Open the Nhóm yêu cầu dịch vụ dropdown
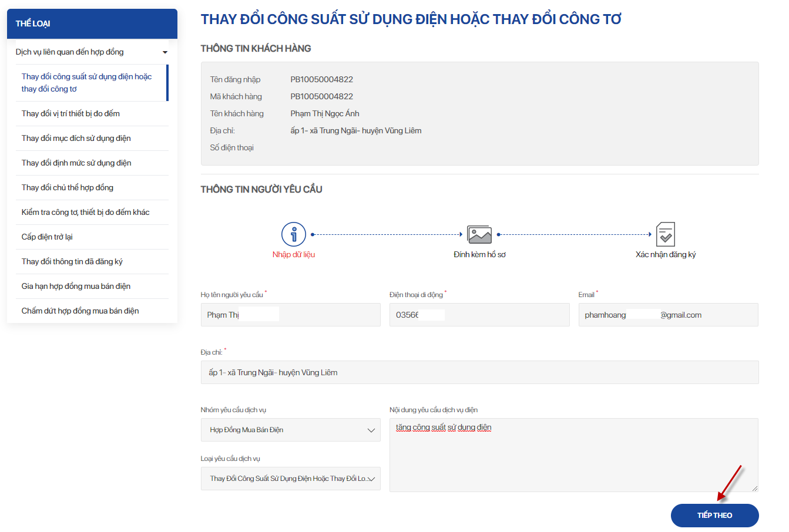 (290, 430)
